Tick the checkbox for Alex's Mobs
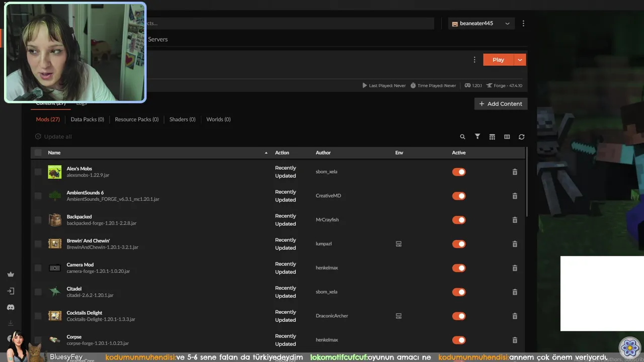This screenshot has width=644, height=362. [x=38, y=172]
